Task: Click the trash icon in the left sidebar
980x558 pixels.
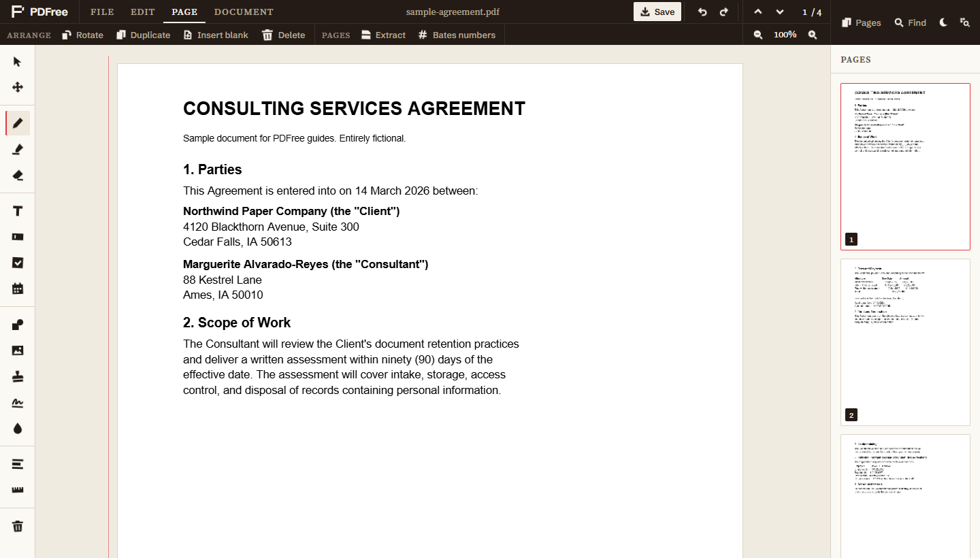Action: (x=18, y=526)
